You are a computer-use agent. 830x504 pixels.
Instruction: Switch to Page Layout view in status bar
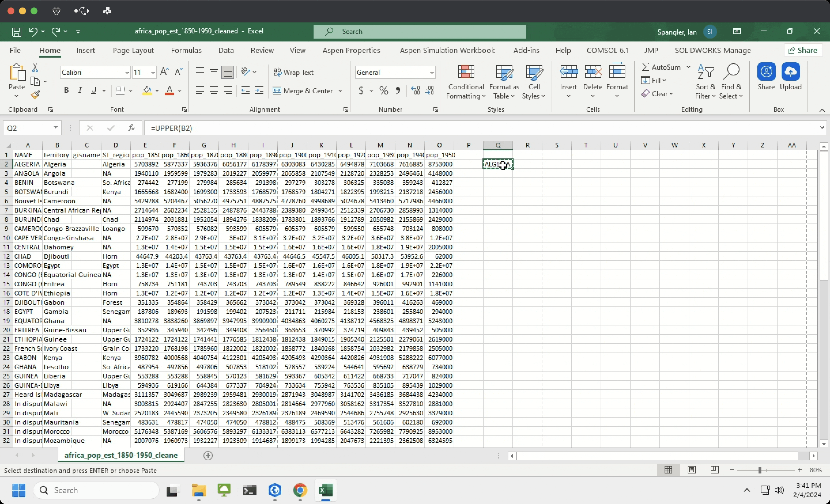(692, 470)
